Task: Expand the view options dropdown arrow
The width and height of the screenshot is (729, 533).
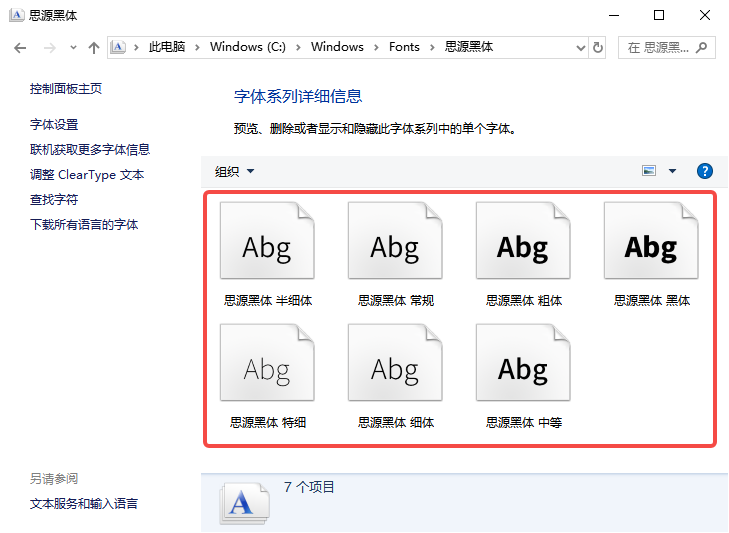Action: 672,171
